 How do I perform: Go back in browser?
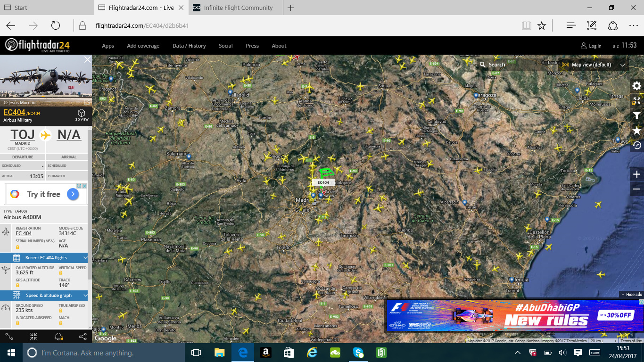(x=10, y=25)
